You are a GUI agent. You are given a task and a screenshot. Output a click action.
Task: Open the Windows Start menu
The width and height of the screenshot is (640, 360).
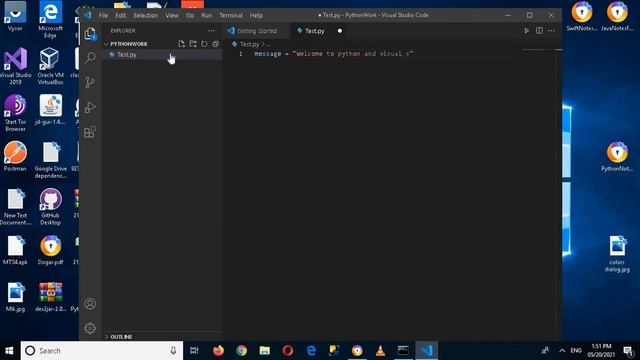pyautogui.click(x=9, y=351)
